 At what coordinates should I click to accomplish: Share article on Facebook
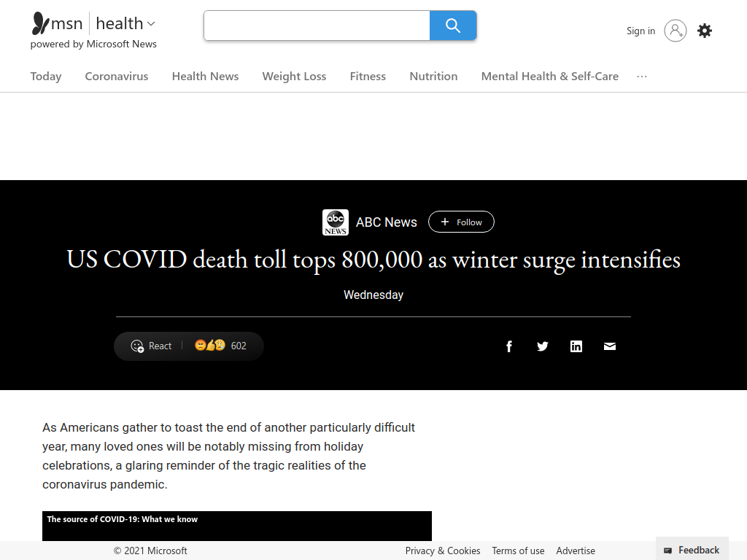(x=508, y=346)
